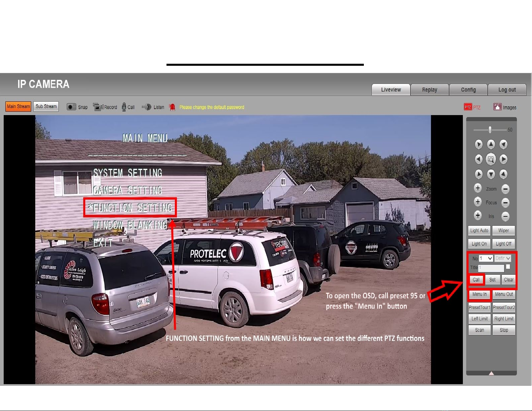Open the Config tab
The height and width of the screenshot is (411, 532).
click(x=468, y=90)
